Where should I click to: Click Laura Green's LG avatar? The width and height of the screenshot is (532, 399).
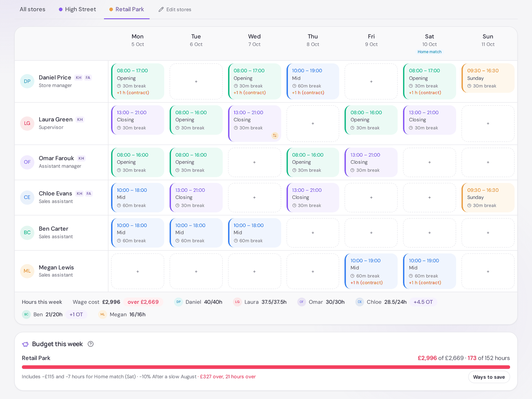tap(27, 123)
